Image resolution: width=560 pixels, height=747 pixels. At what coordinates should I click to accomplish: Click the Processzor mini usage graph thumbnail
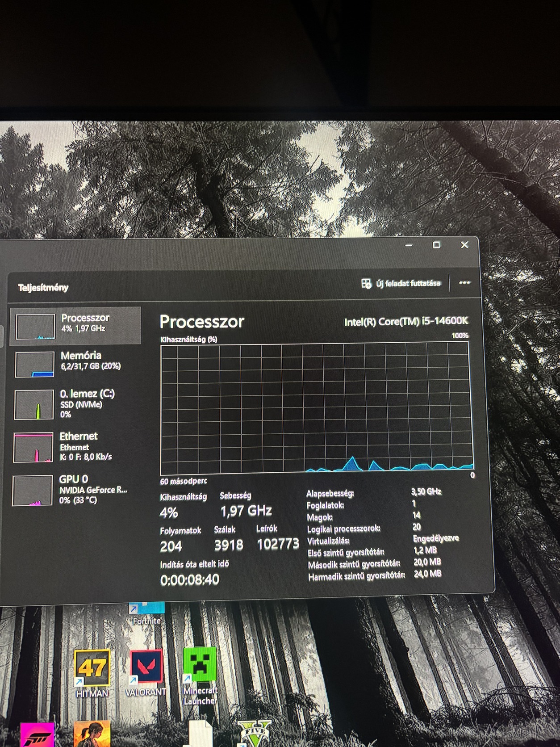point(35,327)
